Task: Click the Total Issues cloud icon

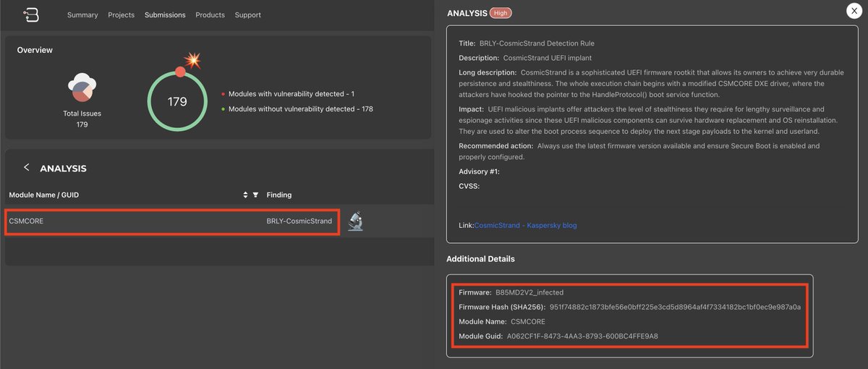Action: click(x=82, y=88)
